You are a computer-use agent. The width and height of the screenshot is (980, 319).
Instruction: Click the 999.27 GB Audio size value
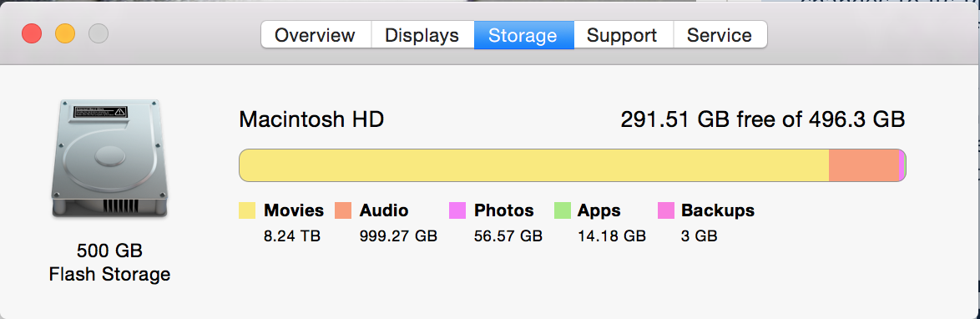(x=398, y=236)
